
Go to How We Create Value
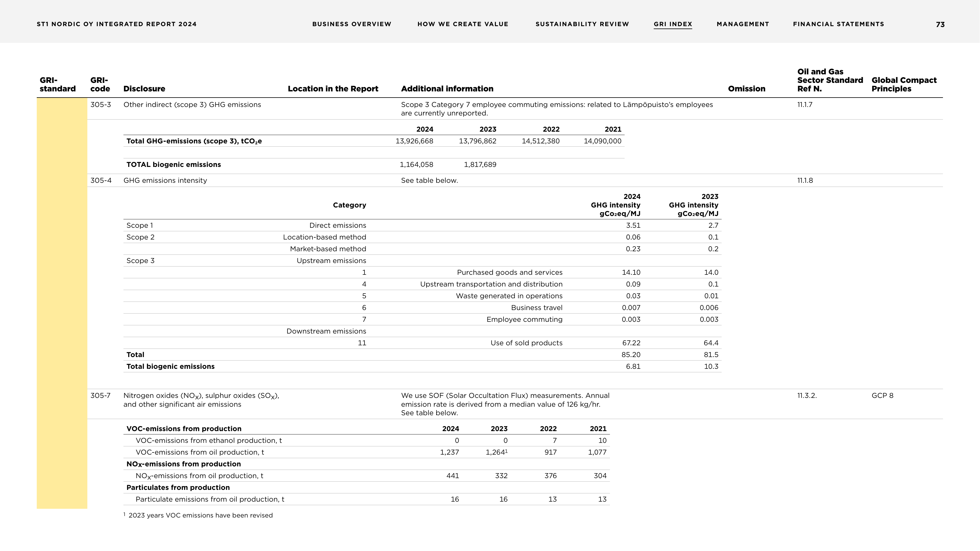pyautogui.click(x=463, y=24)
